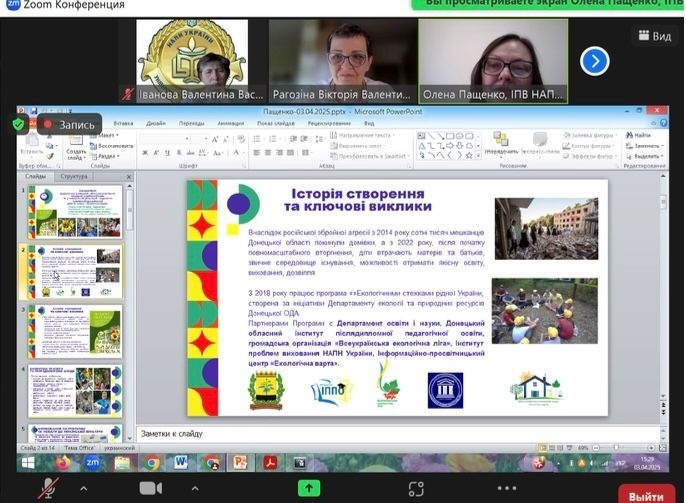Show next participants with blue arrow
The height and width of the screenshot is (503, 686).
tap(594, 61)
